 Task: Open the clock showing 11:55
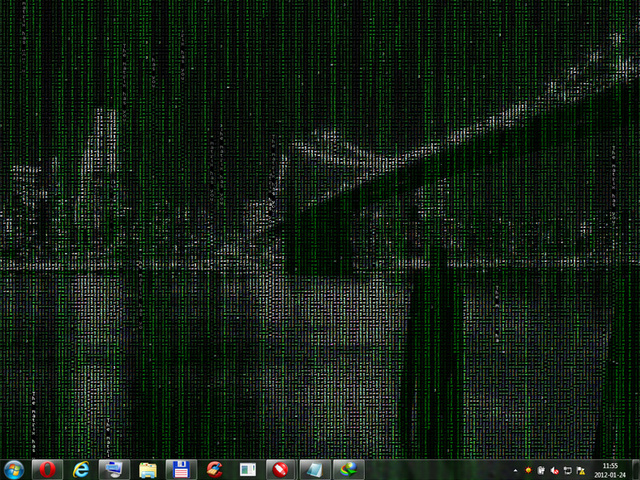pyautogui.click(x=610, y=470)
